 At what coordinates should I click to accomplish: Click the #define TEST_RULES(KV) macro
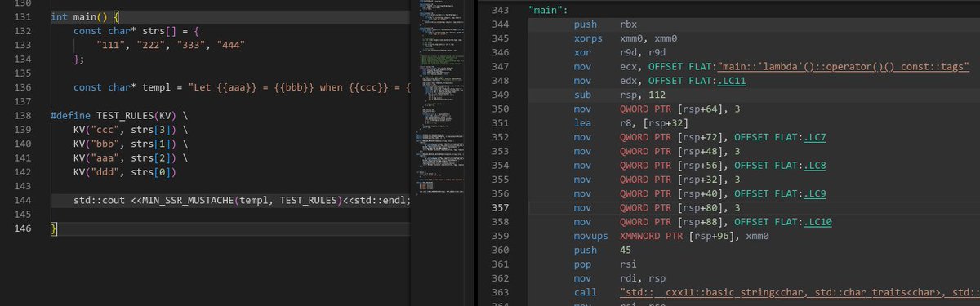120,116
